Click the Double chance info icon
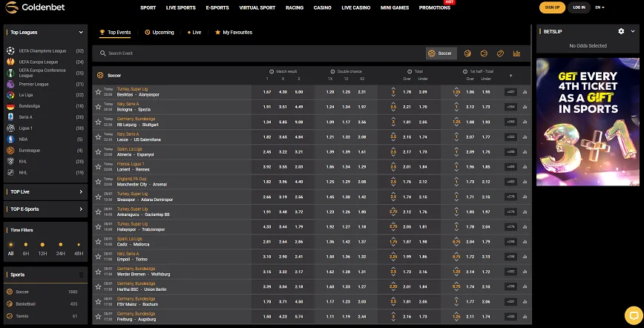The width and height of the screenshot is (644, 328). [332, 71]
